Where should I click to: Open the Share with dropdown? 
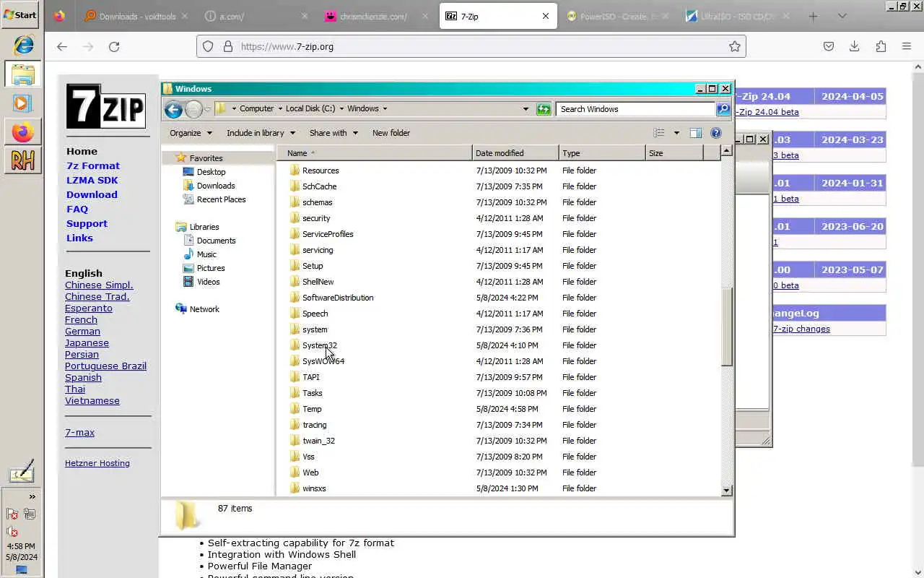[x=333, y=133]
